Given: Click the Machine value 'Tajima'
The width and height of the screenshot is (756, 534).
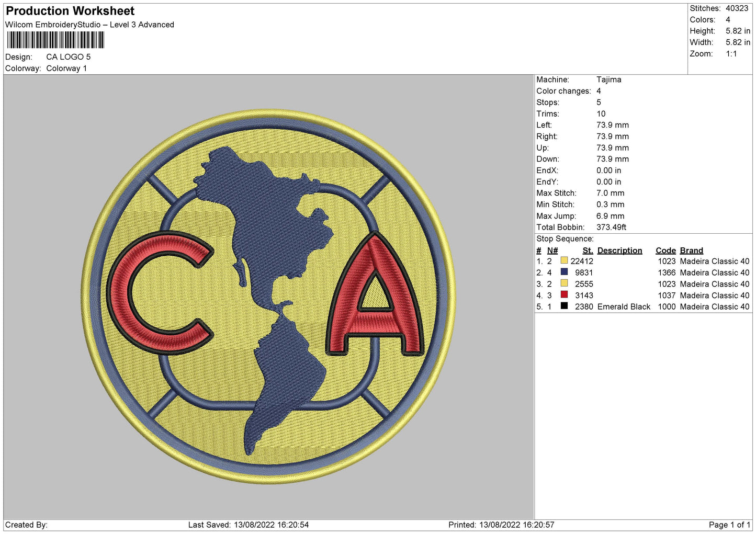Looking at the screenshot, I should pyautogui.click(x=609, y=79).
